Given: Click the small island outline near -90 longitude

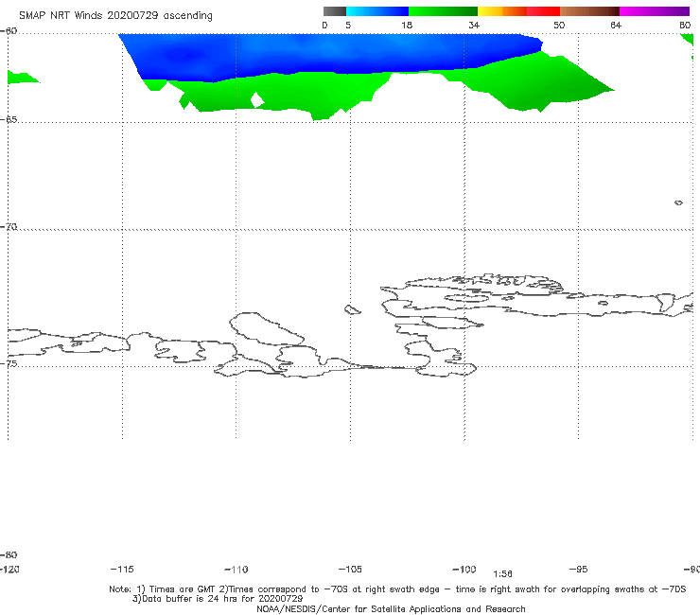Looking at the screenshot, I should [678, 202].
